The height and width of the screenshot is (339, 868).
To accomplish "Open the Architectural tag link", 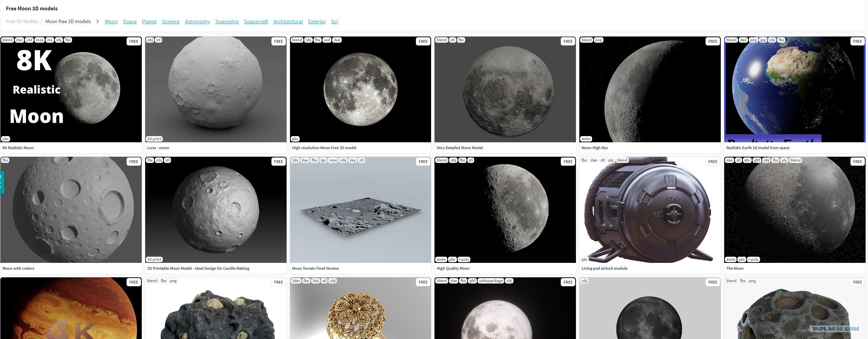I will pos(288,21).
